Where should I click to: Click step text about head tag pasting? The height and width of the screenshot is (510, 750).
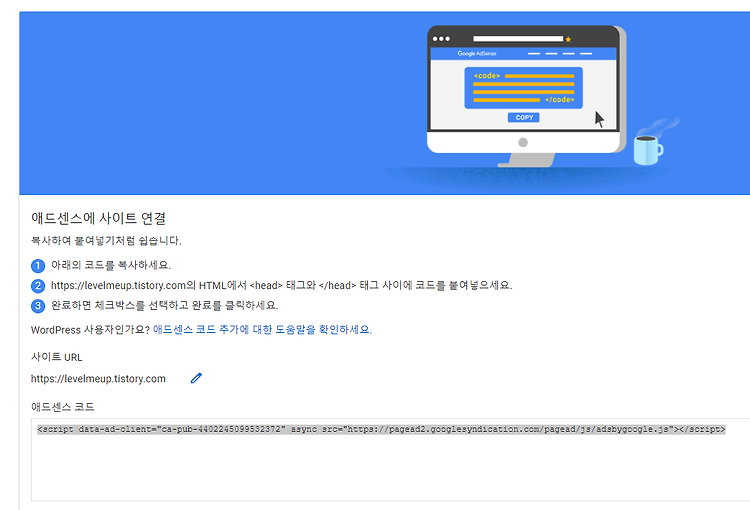coord(281,286)
